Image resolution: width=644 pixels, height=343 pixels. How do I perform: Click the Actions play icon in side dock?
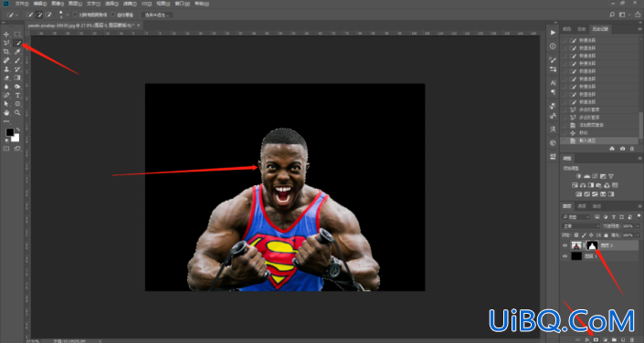[x=553, y=33]
